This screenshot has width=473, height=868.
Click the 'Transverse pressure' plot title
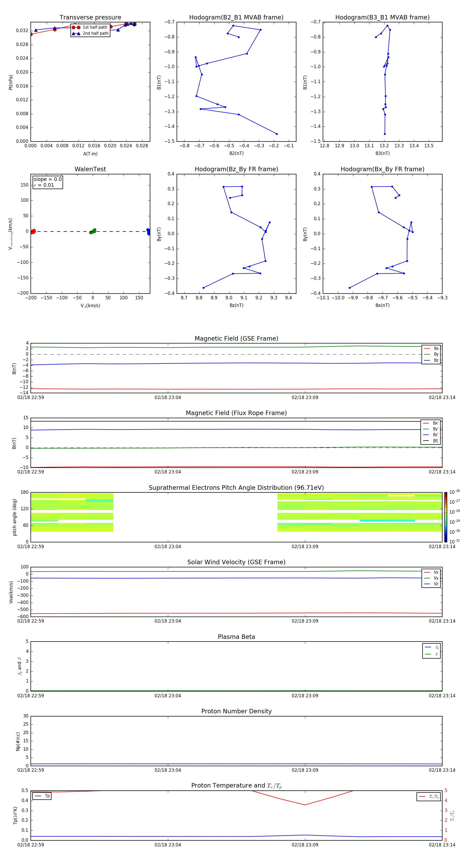coord(90,17)
